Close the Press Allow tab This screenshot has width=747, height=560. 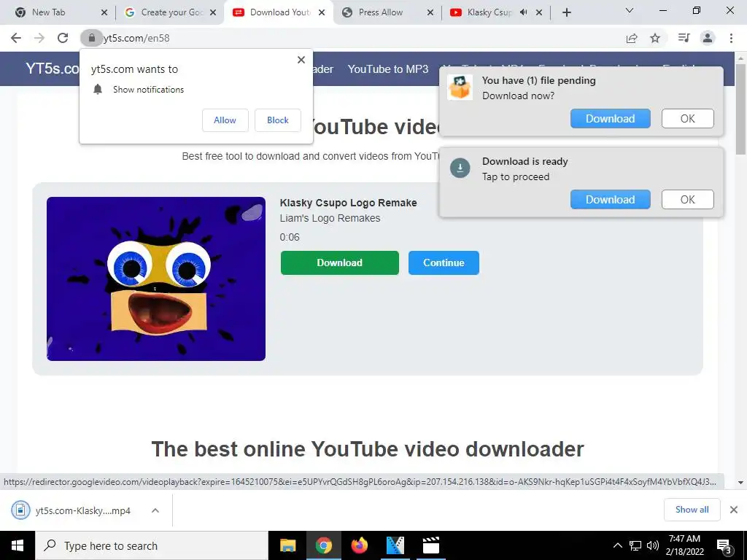[x=430, y=12]
